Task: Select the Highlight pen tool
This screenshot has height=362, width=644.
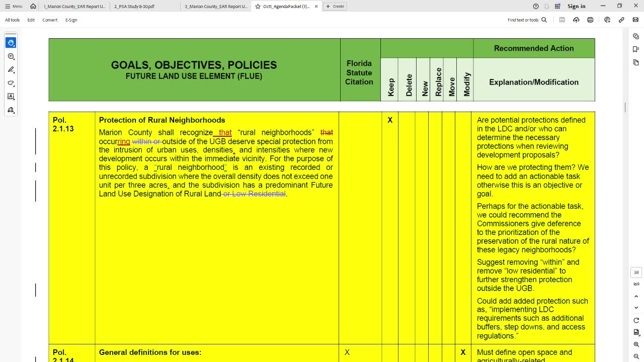Action: pyautogui.click(x=11, y=70)
